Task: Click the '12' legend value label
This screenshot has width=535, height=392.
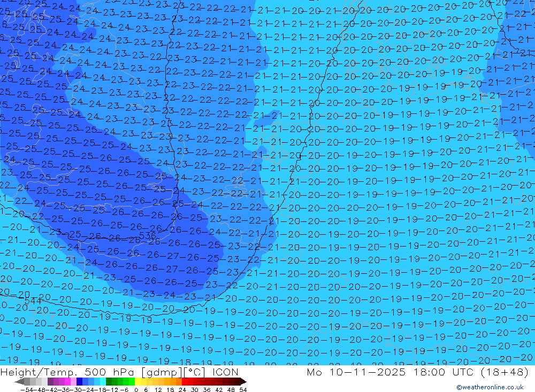Action: pos(158,390)
